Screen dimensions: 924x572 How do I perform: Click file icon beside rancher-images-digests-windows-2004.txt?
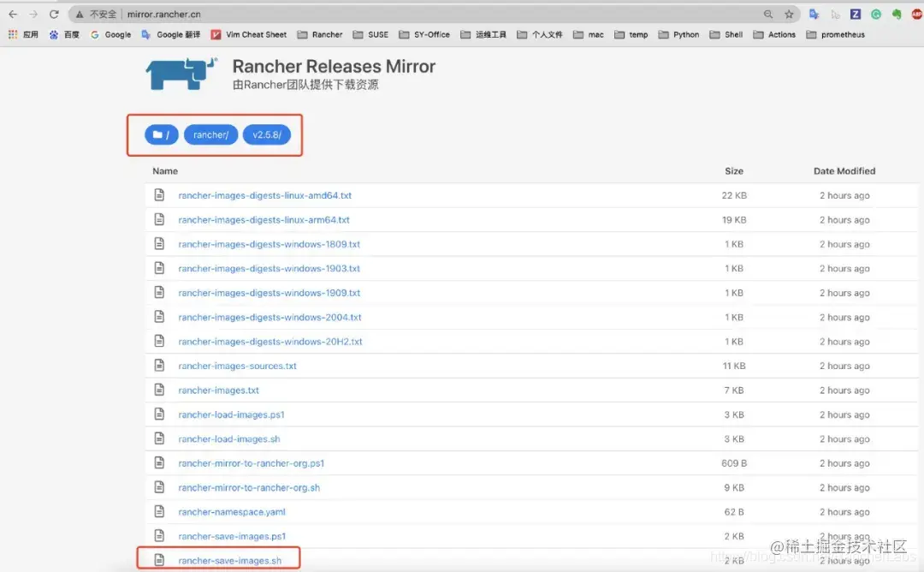click(159, 317)
